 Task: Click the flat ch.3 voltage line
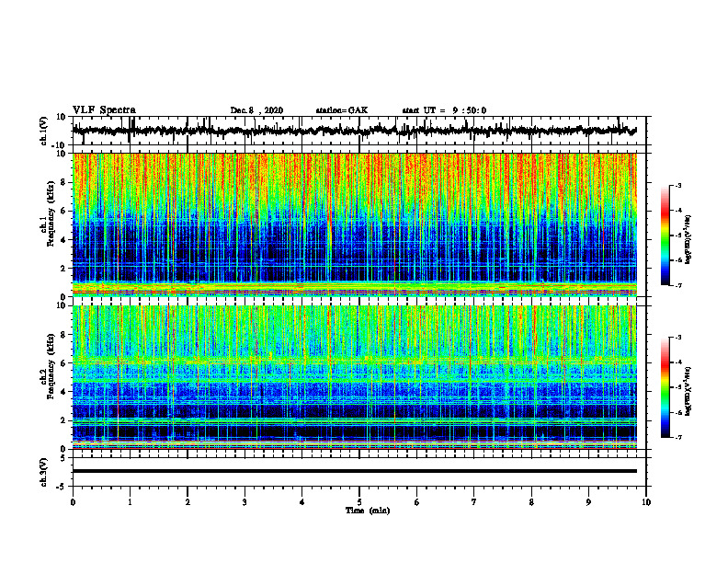[x=354, y=471]
